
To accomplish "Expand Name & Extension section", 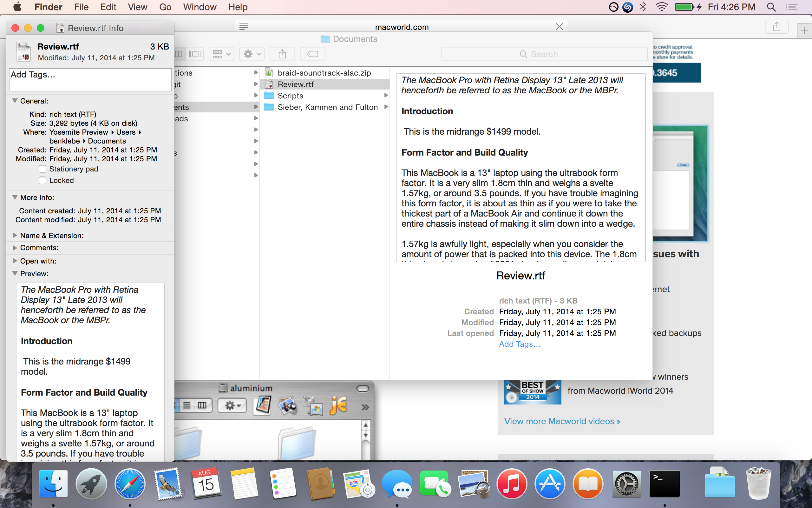I will point(15,236).
